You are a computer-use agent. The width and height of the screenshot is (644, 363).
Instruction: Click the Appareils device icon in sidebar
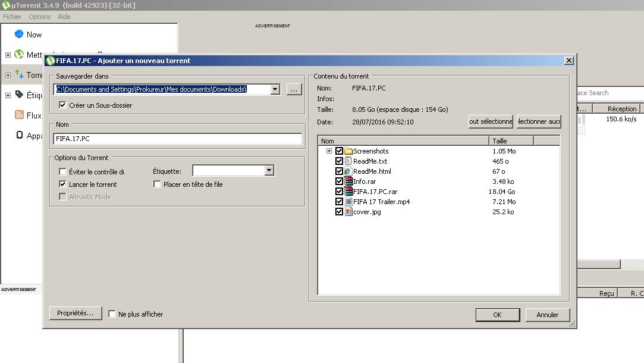click(19, 135)
